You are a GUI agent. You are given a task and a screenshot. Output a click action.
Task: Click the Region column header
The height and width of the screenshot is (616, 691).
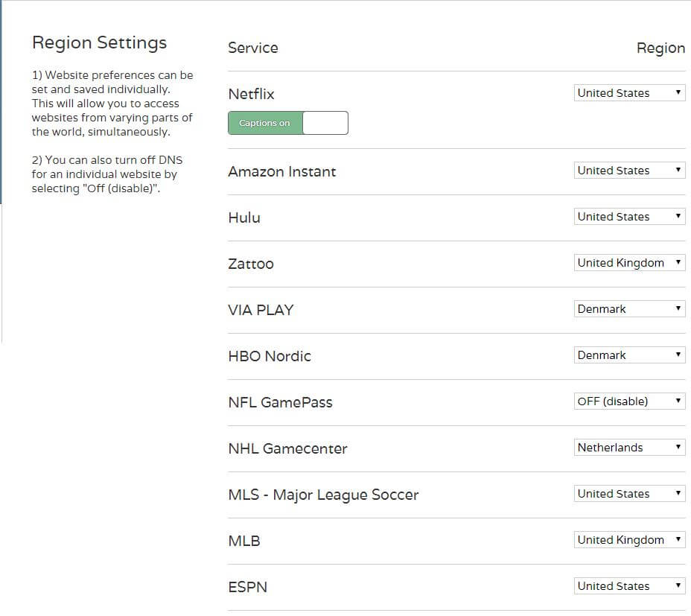[x=660, y=48]
